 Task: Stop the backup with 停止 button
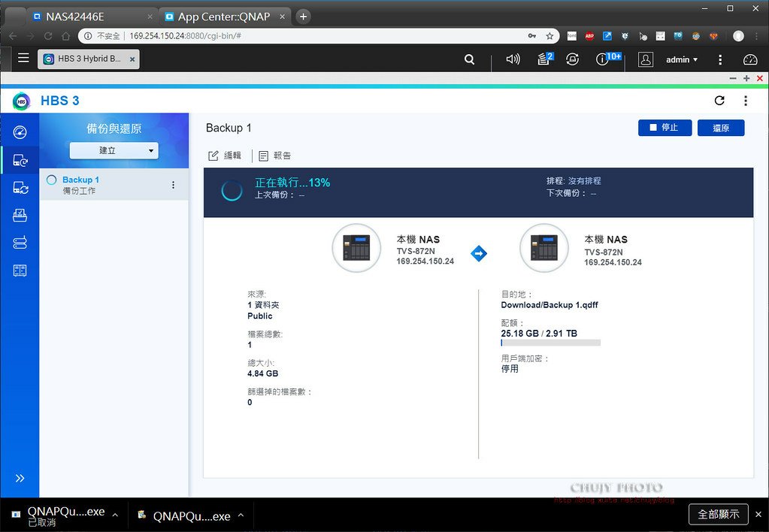tap(665, 128)
